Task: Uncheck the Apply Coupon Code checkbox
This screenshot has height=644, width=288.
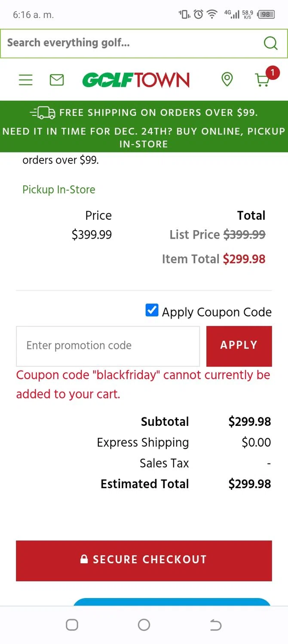Action: click(152, 310)
